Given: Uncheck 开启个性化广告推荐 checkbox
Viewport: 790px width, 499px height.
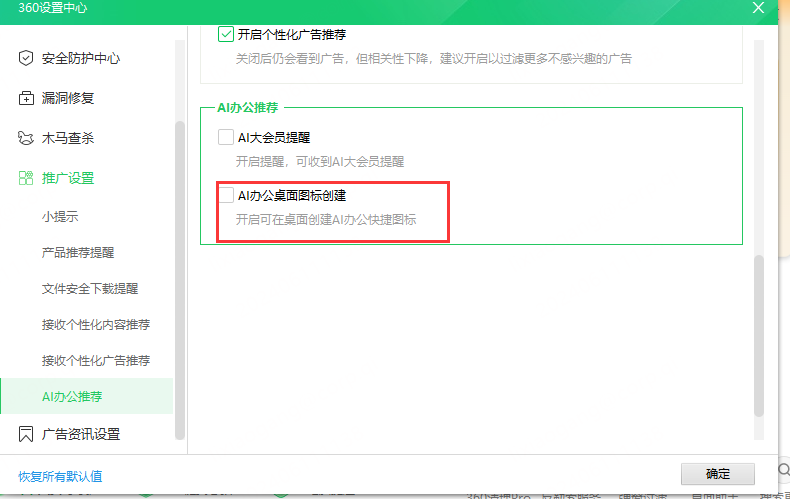Looking at the screenshot, I should click(226, 34).
